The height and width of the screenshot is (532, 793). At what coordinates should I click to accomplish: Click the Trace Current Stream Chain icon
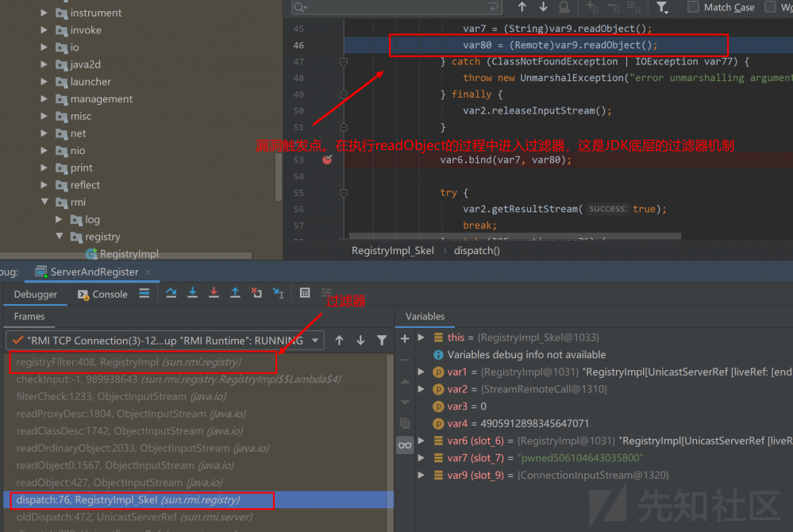[x=325, y=292]
